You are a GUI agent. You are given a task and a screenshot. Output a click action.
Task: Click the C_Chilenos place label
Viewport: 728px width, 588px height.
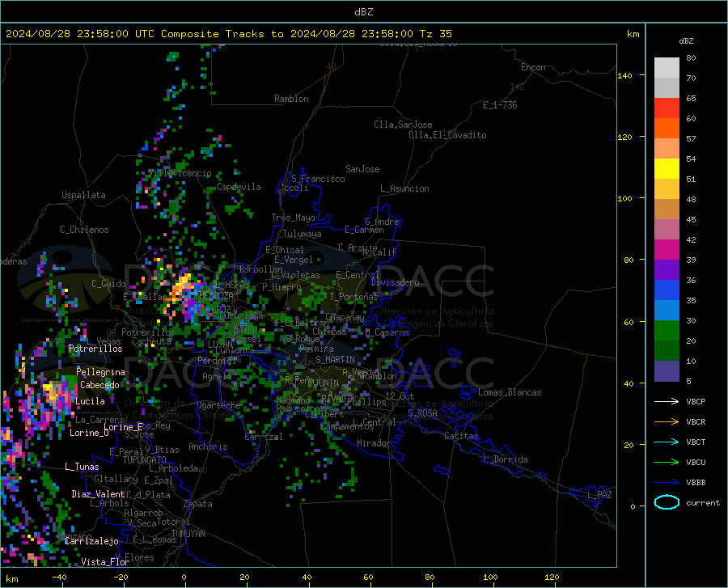(x=84, y=230)
